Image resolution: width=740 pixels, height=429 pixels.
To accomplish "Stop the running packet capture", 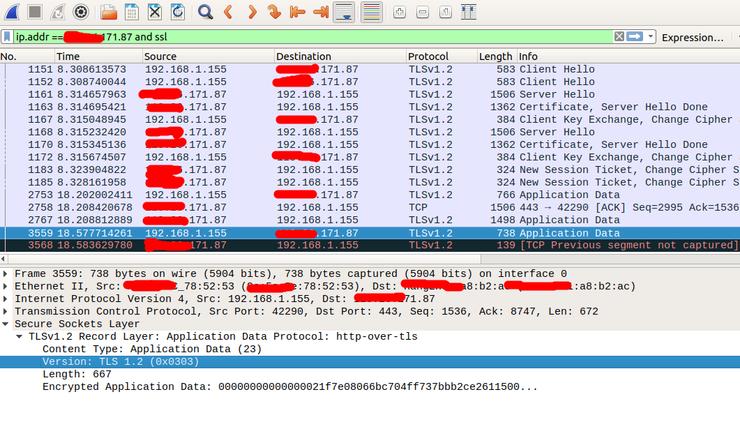I will coord(33,13).
